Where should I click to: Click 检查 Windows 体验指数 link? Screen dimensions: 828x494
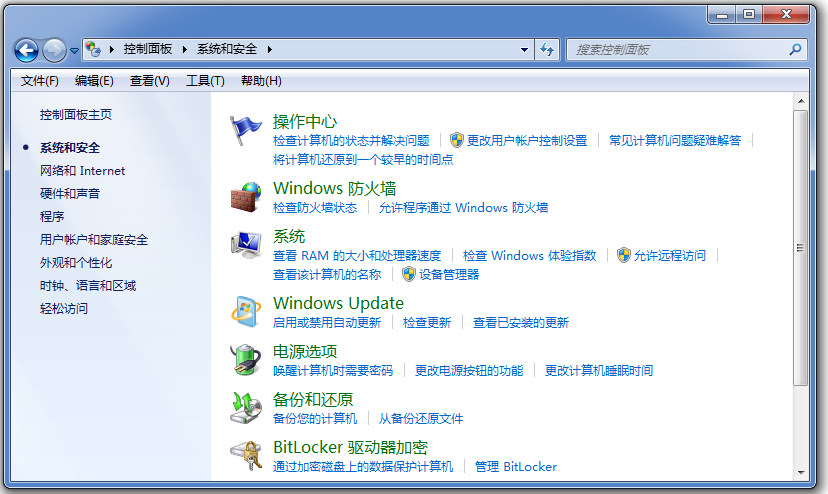(x=529, y=256)
